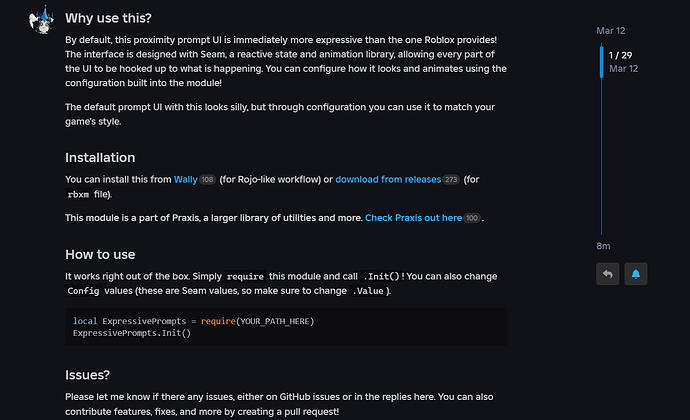
Task: Toggle the notification bell button
Action: (x=635, y=273)
